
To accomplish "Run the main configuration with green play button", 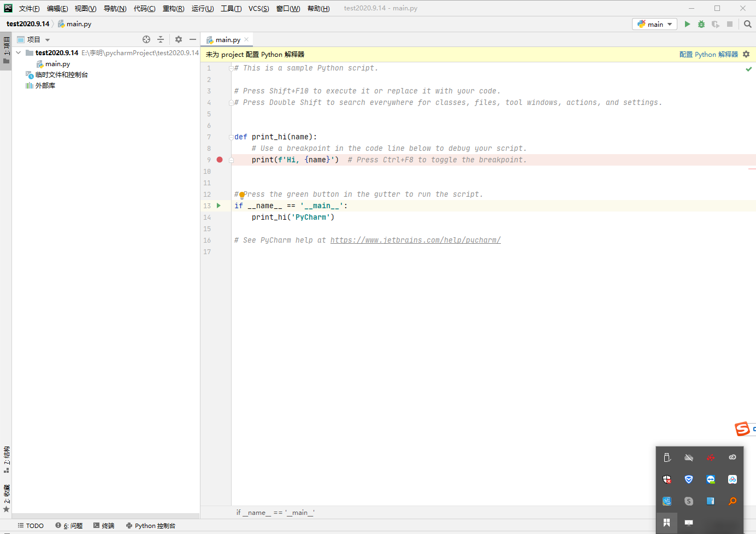I will pyautogui.click(x=687, y=24).
